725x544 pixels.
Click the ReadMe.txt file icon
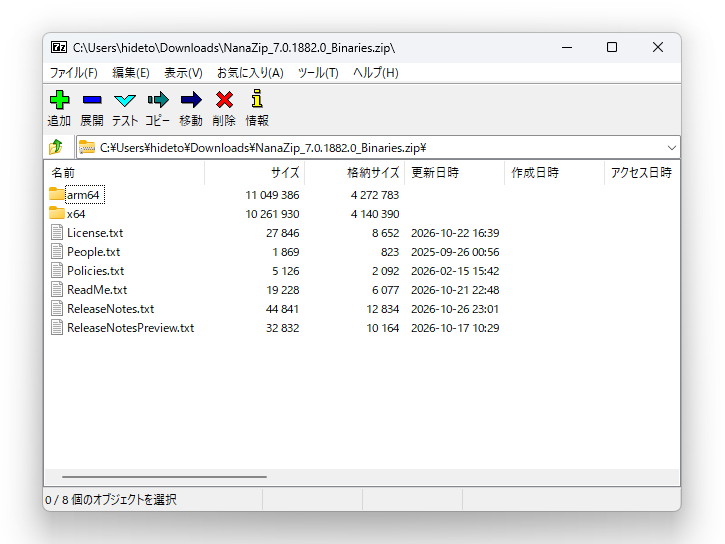(x=57, y=289)
